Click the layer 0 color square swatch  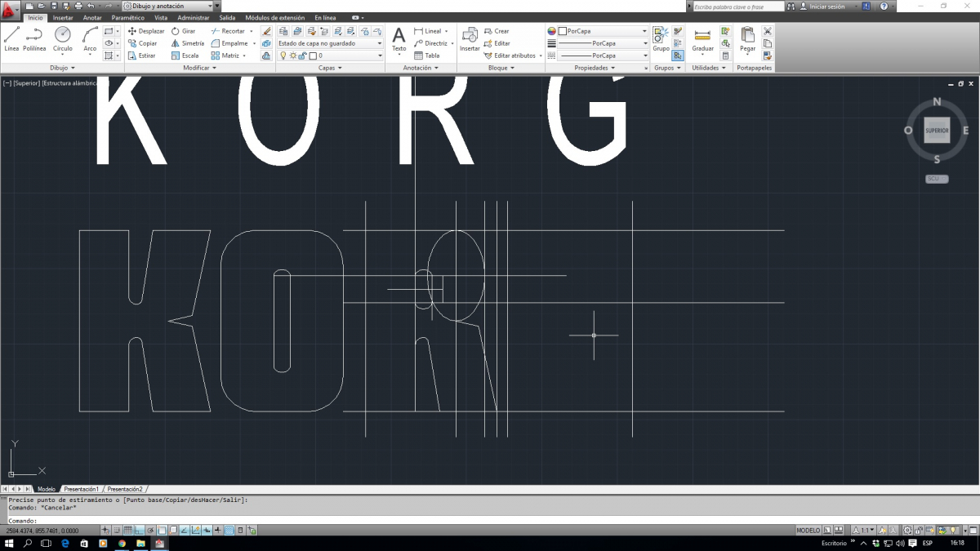[x=313, y=56]
